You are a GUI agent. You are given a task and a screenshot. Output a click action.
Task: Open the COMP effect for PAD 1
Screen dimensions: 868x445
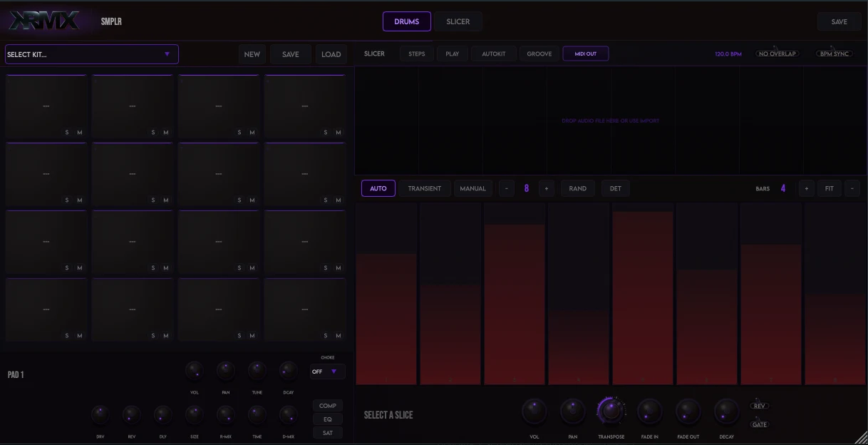(x=328, y=406)
